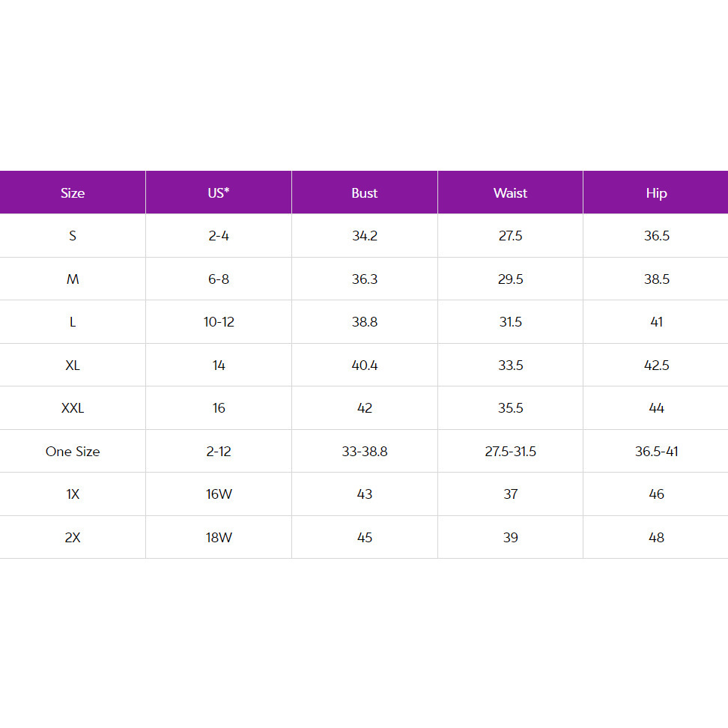Select the Waist column header
This screenshot has width=728, height=728.
point(510,192)
